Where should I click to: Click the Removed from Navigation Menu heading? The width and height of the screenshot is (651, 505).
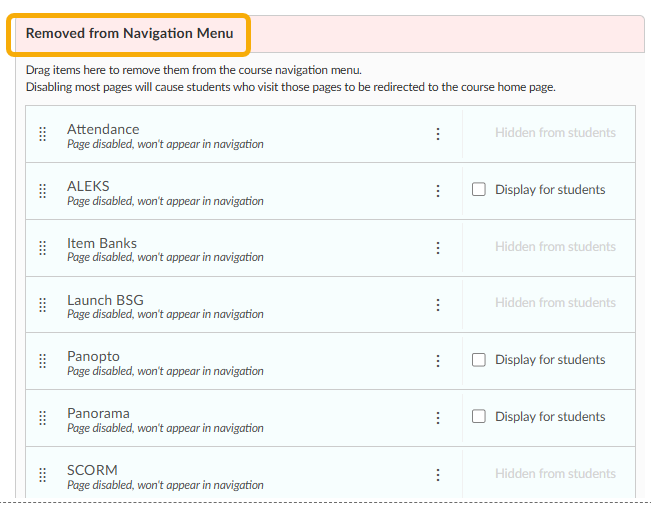click(130, 33)
